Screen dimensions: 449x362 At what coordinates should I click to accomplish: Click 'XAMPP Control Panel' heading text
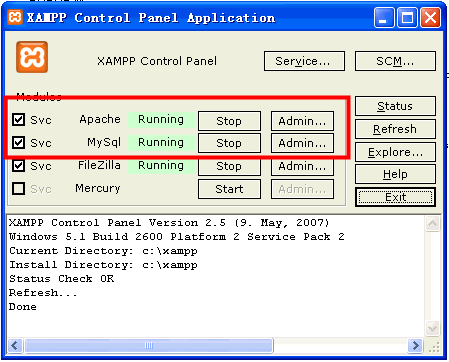(x=157, y=61)
